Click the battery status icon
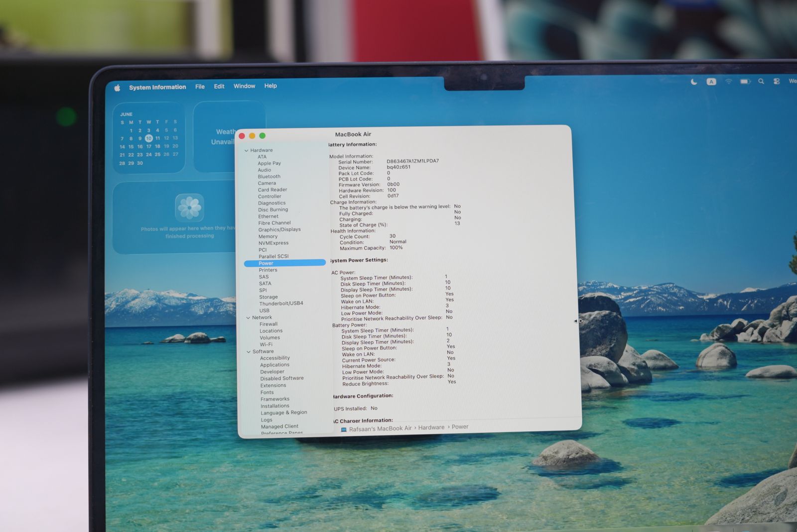This screenshot has width=797, height=532. 745,81
